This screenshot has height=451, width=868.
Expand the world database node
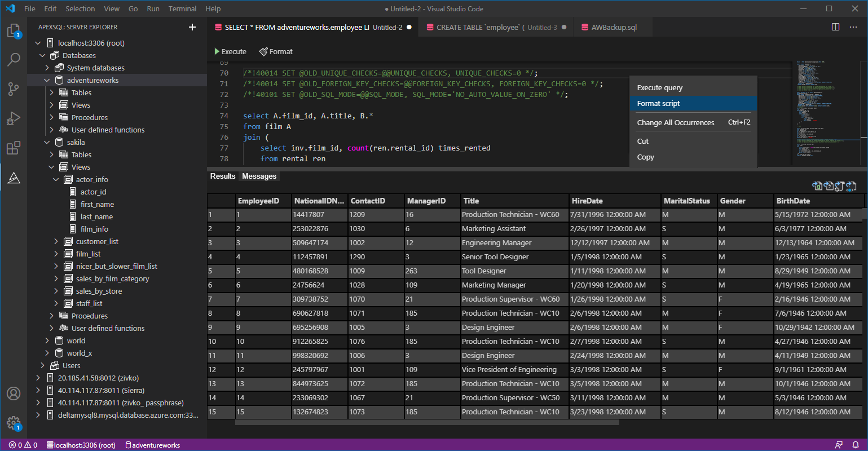[x=47, y=341]
